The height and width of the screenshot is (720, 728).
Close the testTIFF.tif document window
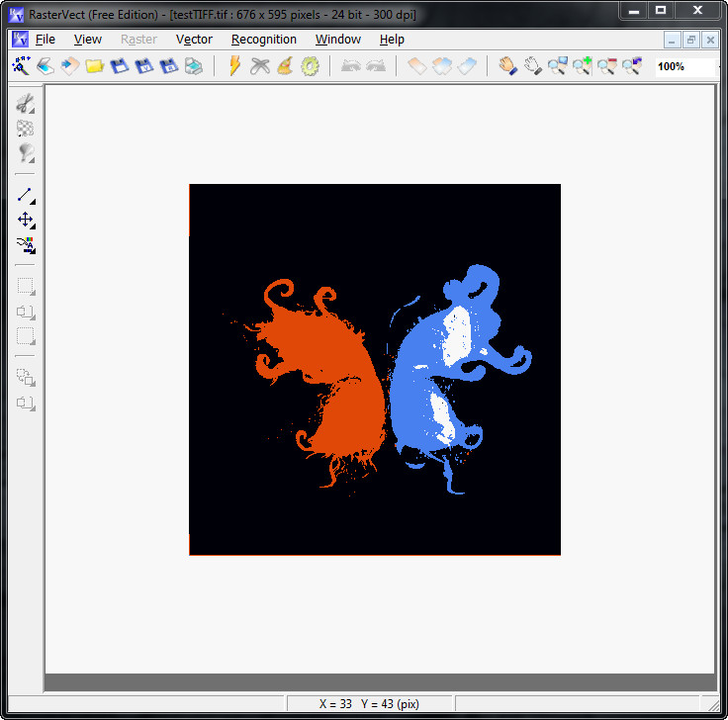coord(710,41)
